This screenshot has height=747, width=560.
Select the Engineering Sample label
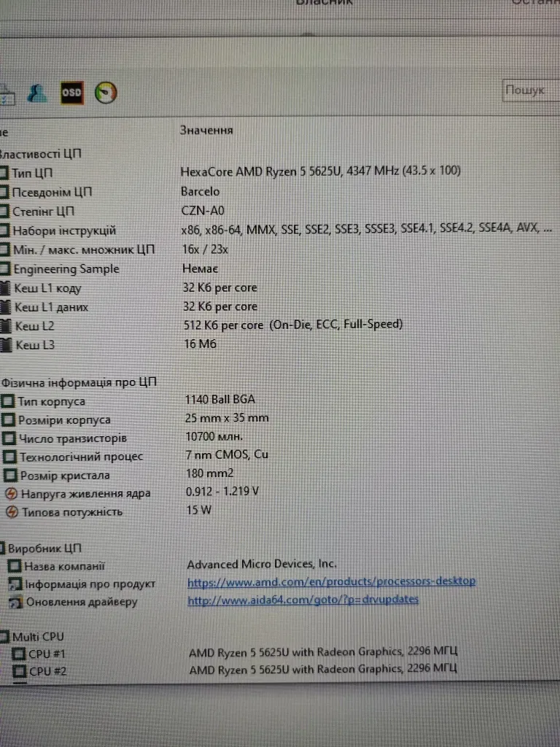[66, 269]
